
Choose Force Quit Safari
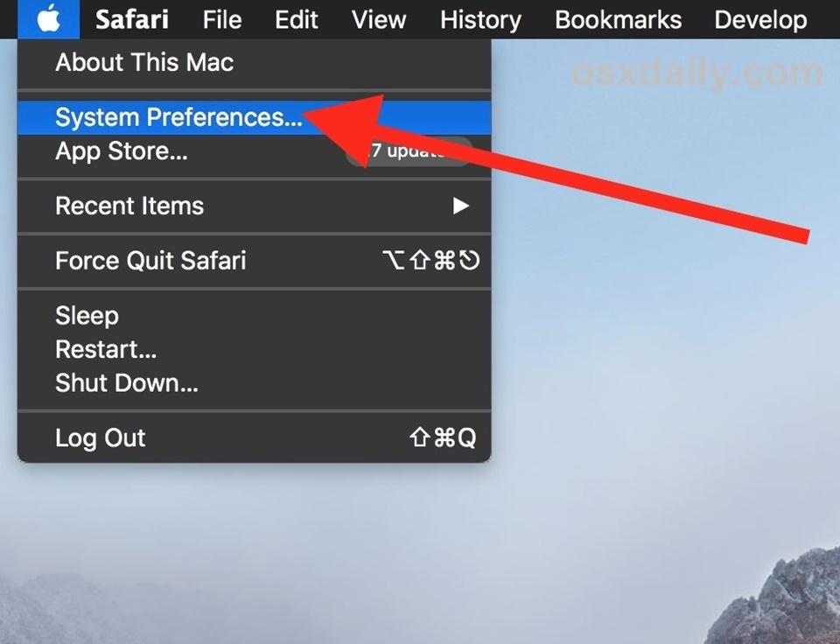[x=150, y=261]
